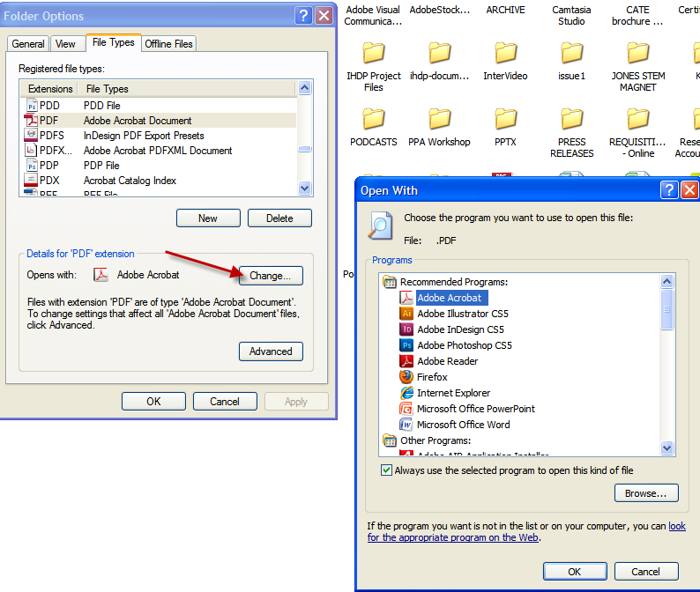Select the PRESS RELEASES folder icon
Screen dimensions: 700x592
(x=571, y=119)
